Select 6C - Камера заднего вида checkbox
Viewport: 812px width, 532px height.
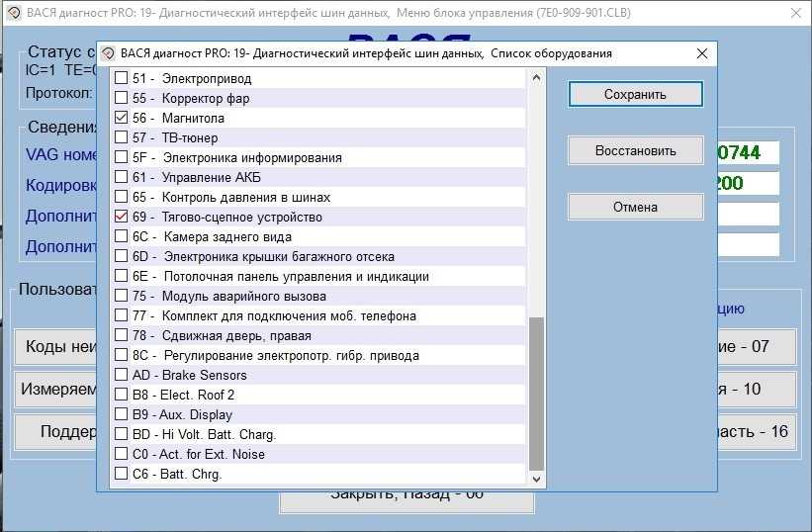click(121, 236)
